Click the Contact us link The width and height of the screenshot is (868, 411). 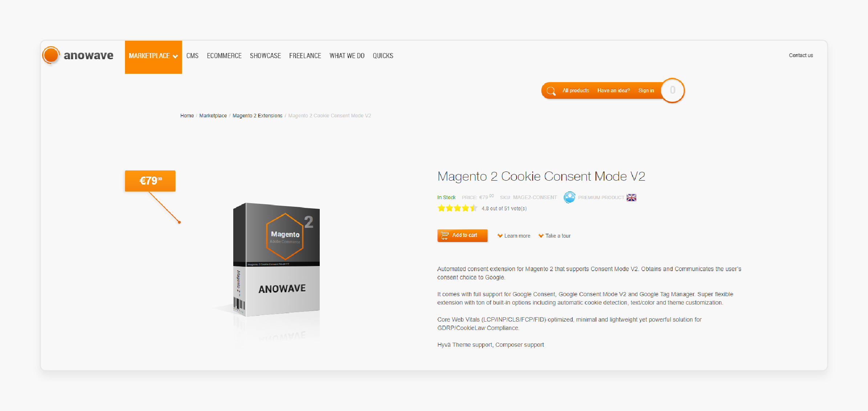click(799, 55)
